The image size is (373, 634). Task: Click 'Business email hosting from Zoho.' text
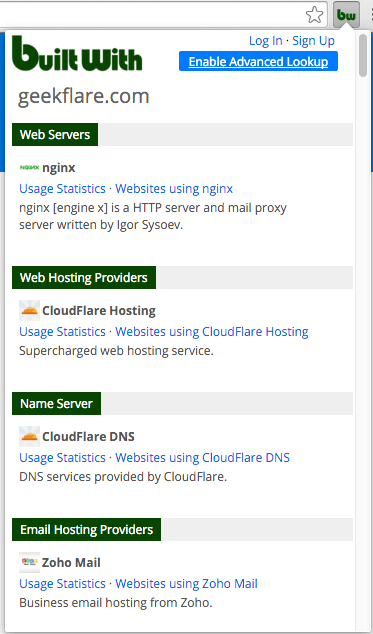pyautogui.click(x=116, y=603)
